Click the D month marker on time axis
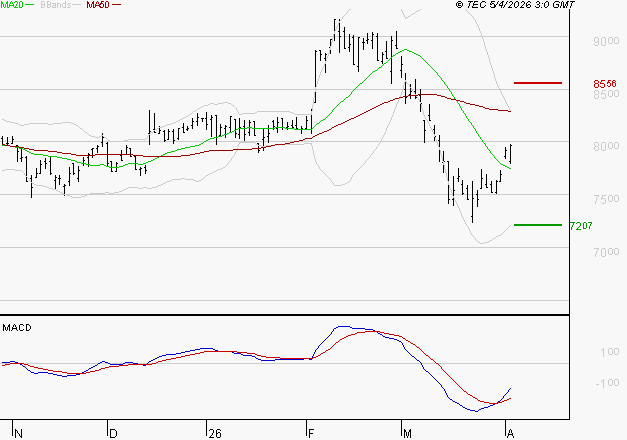Screen dimensions: 627x440 (113, 434)
